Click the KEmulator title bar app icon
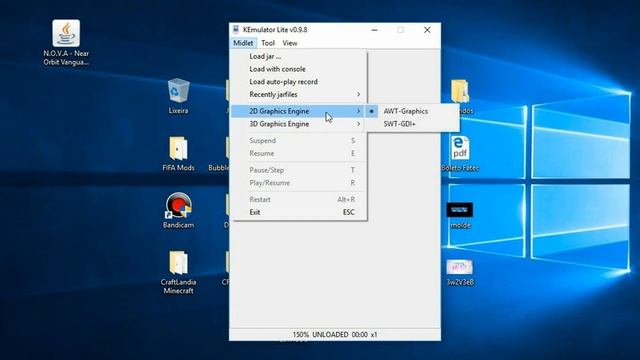Screen dimensions: 640x360 (x=236, y=30)
